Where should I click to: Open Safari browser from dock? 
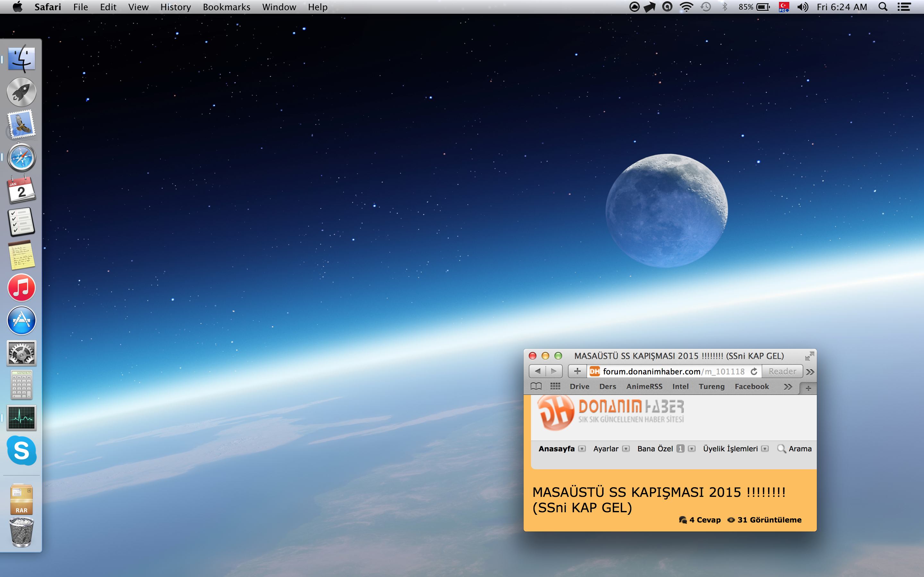coord(21,157)
